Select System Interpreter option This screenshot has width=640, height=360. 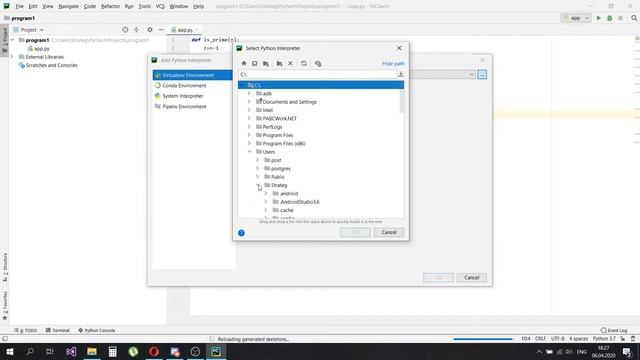pyautogui.click(x=182, y=96)
